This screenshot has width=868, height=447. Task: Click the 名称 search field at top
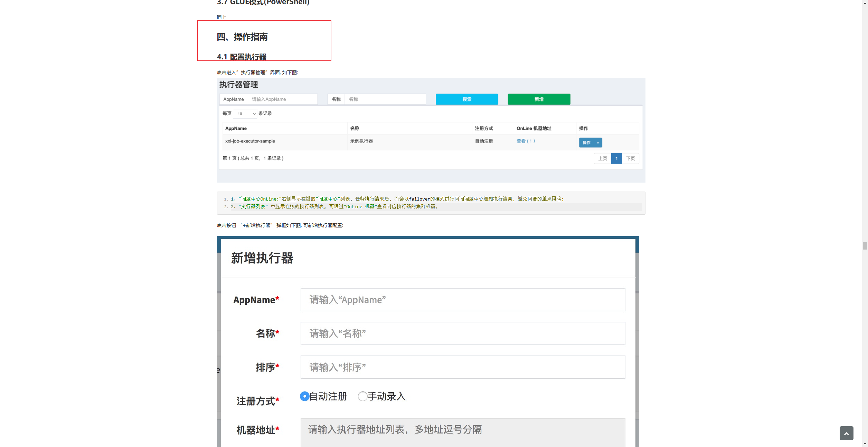point(385,99)
